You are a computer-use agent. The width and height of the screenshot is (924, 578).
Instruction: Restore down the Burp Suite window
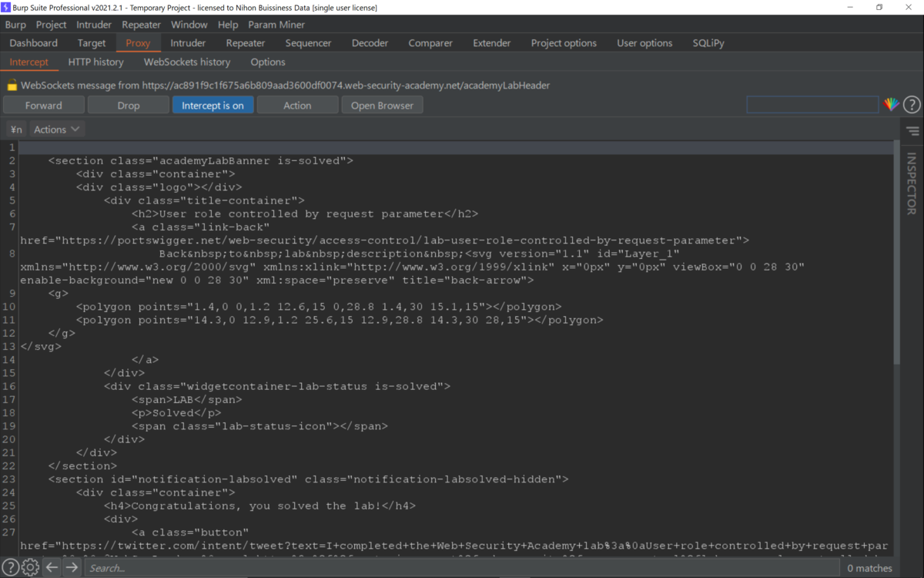click(879, 7)
